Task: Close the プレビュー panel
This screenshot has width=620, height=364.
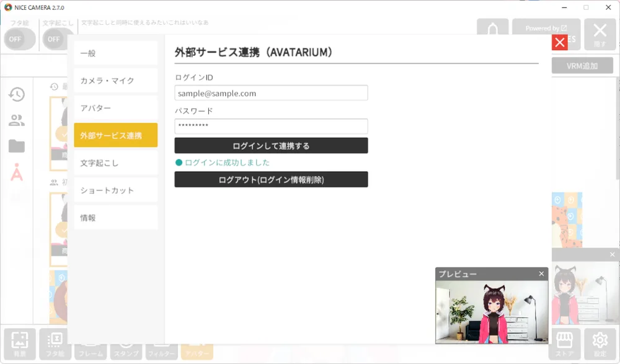Action: pos(541,274)
